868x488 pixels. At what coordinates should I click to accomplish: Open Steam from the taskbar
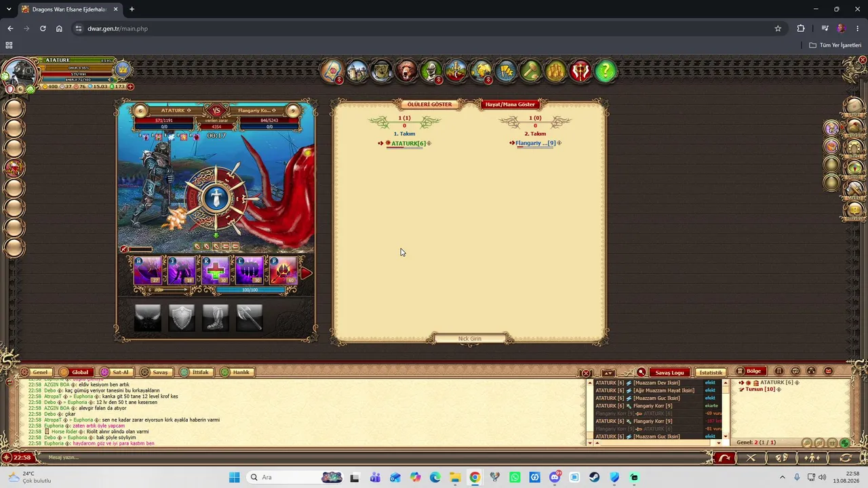[594, 477]
